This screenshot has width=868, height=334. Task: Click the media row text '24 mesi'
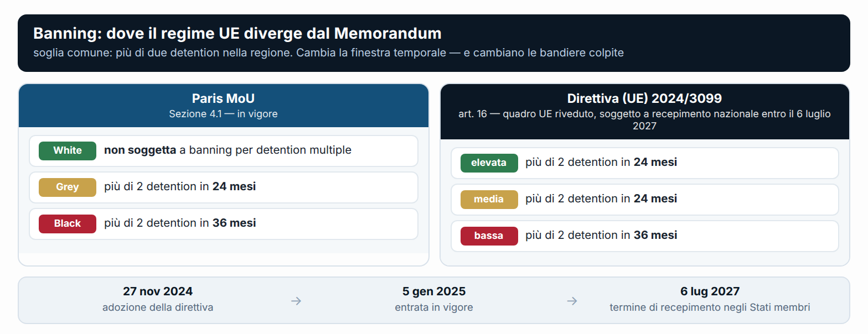pyautogui.click(x=655, y=199)
